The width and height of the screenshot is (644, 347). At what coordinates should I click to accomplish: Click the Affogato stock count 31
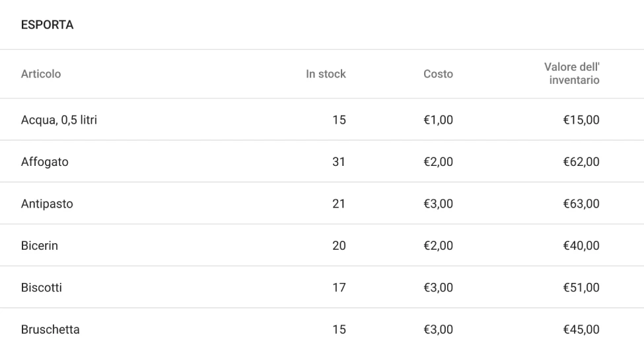(x=339, y=162)
